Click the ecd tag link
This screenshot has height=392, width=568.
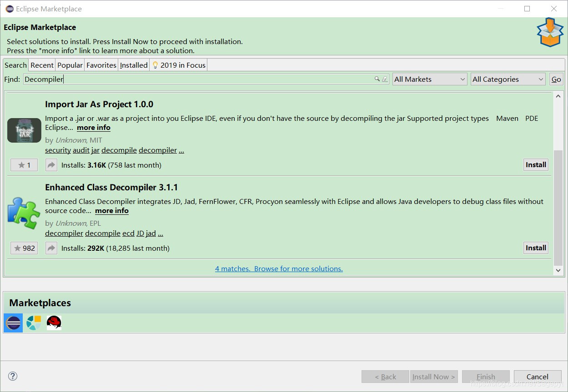[x=128, y=233]
